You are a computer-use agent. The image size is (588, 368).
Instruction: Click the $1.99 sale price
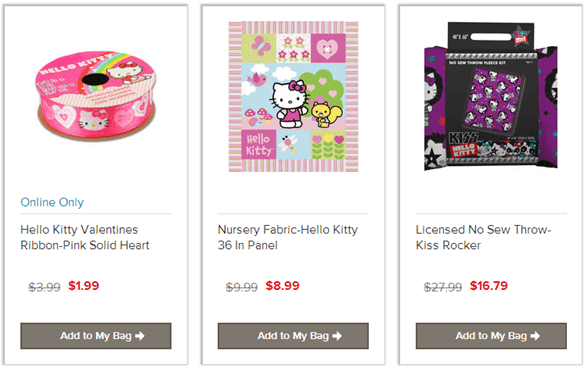tap(84, 286)
